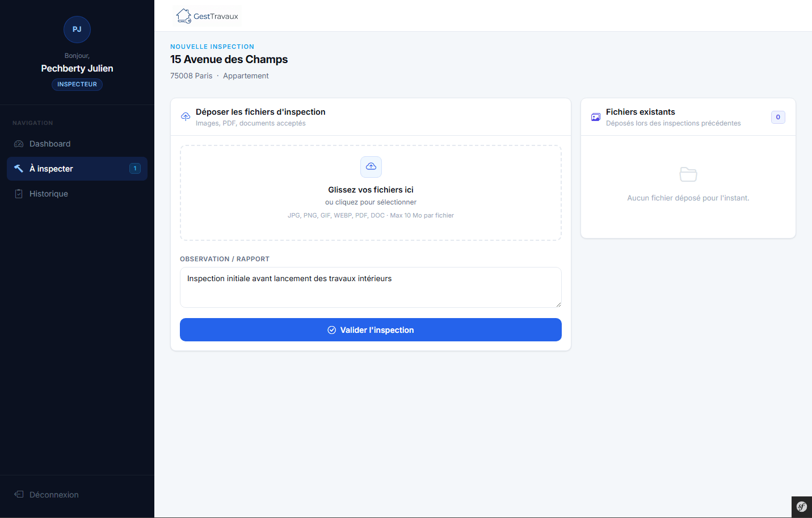Click the PJ user avatar
This screenshot has height=518, width=812.
pyautogui.click(x=77, y=30)
